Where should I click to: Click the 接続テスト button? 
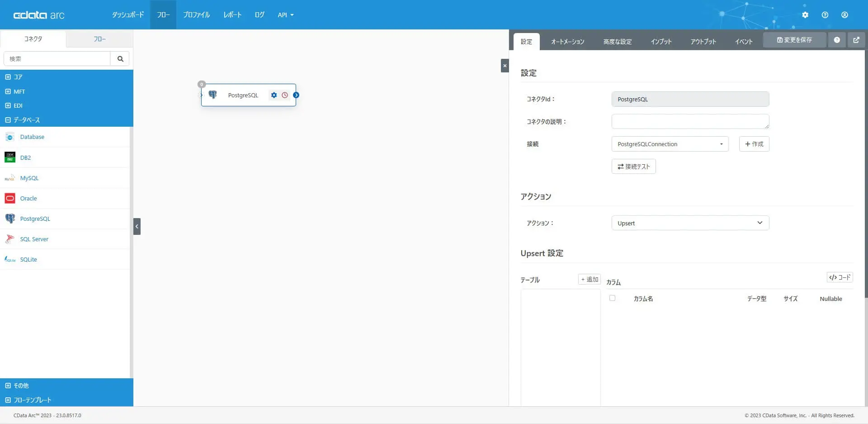(x=634, y=167)
